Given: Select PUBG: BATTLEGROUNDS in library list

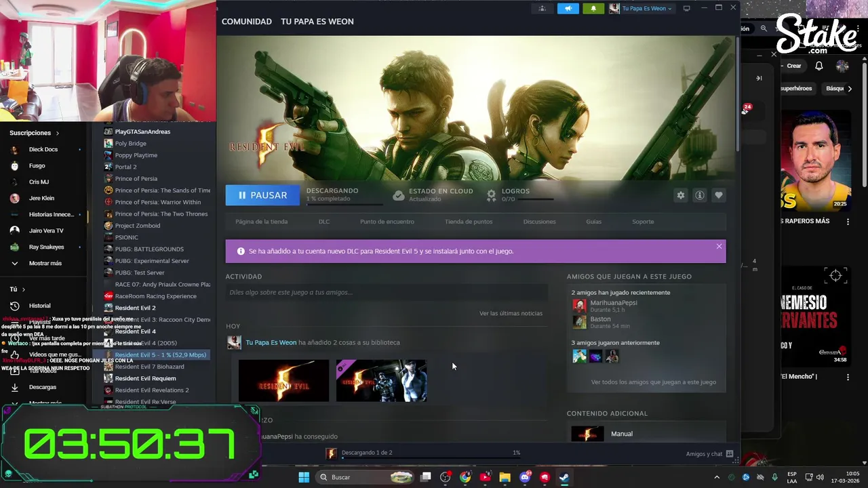Looking at the screenshot, I should pos(149,249).
